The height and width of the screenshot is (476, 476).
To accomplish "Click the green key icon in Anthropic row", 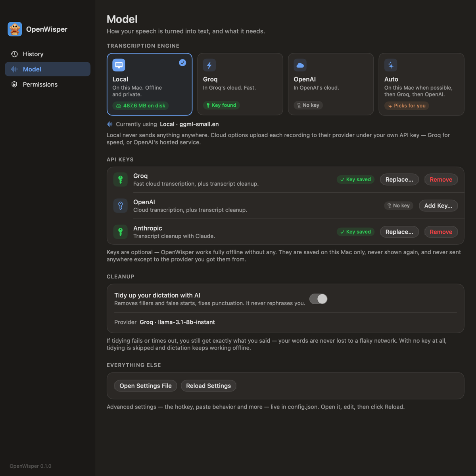I will click(x=121, y=232).
